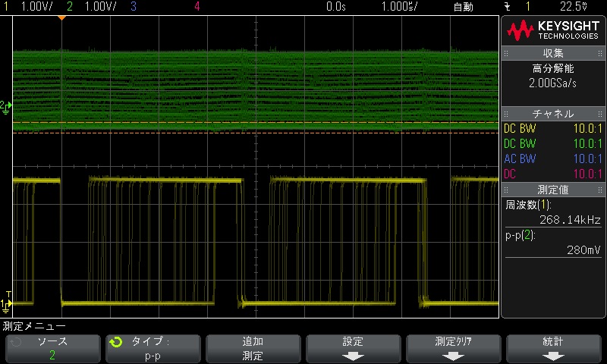
Task: Expand the 測定クリア softkey menu
Action: (x=454, y=348)
